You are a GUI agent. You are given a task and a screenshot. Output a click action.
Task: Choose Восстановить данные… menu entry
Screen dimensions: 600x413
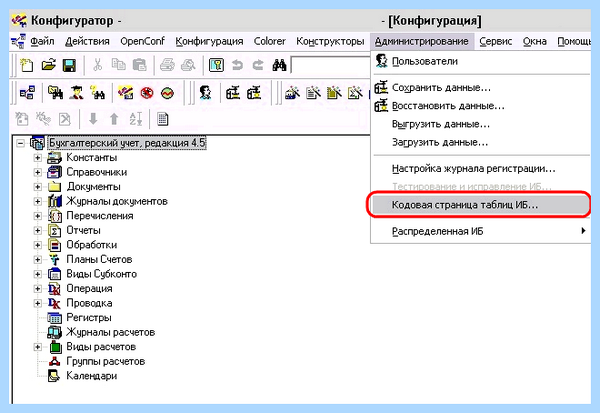tap(481, 106)
